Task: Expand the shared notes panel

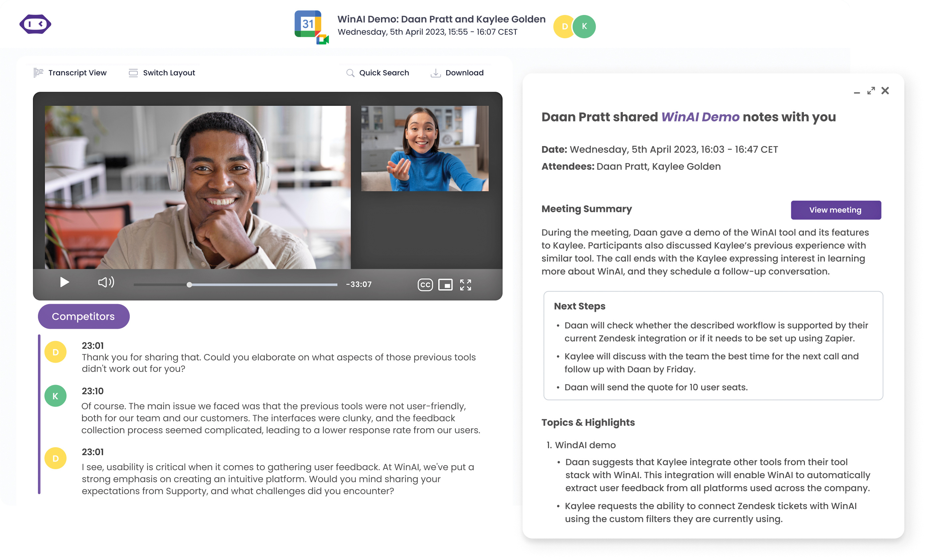Action: pos(871,91)
